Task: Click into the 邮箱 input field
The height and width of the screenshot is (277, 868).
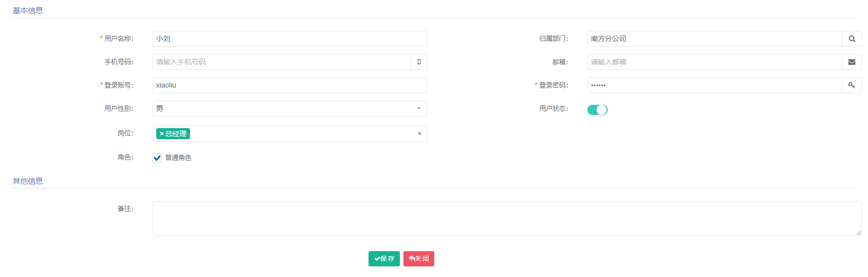Action: 714,62
